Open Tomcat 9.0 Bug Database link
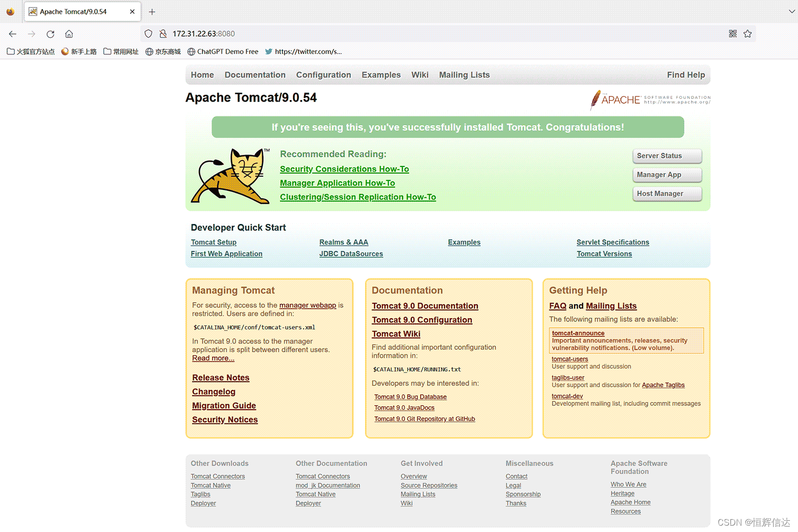Screen dimensions: 798x532 click(410, 397)
